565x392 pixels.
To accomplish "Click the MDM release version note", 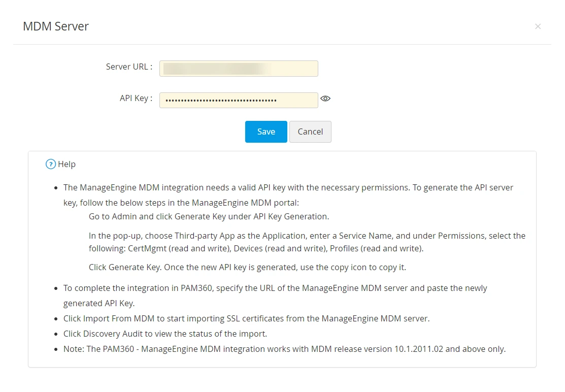I will [285, 349].
